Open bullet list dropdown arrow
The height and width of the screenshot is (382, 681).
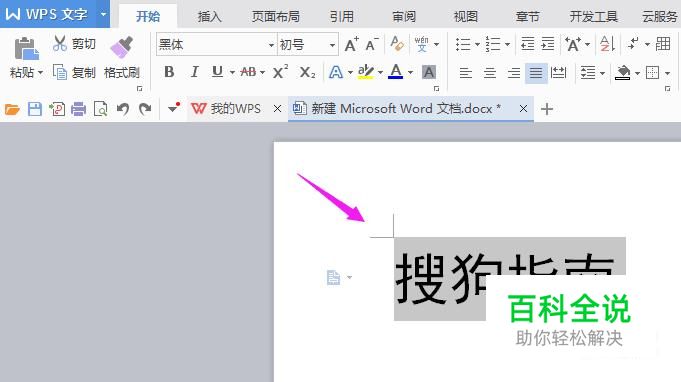tap(477, 44)
